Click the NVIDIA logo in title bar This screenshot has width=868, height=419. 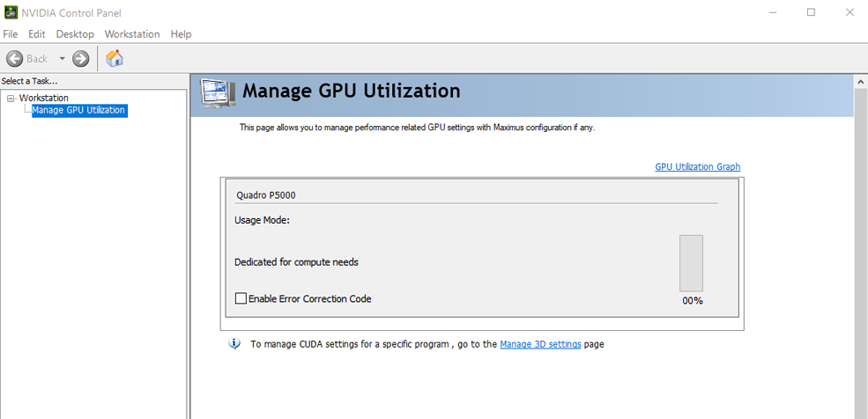pos(11,12)
